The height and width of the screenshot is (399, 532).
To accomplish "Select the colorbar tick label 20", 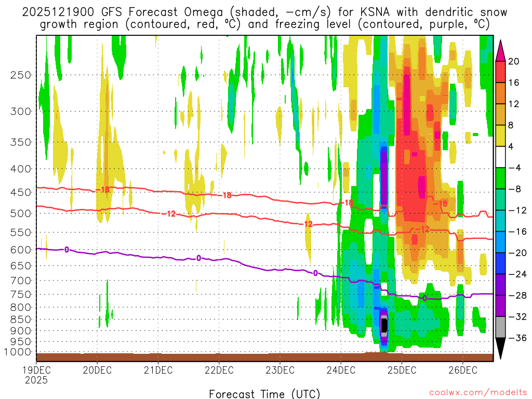I will point(514,61).
